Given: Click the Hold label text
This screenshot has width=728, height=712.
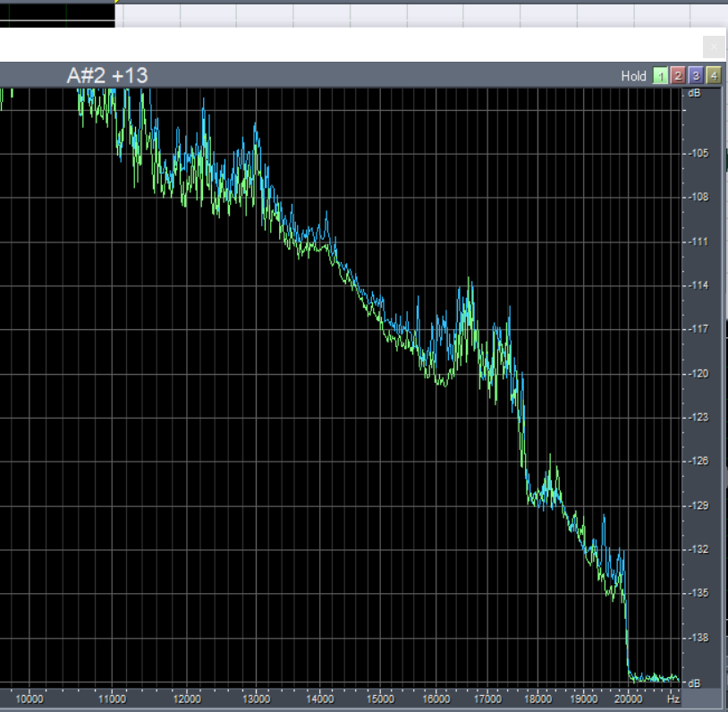Looking at the screenshot, I should click(633, 77).
